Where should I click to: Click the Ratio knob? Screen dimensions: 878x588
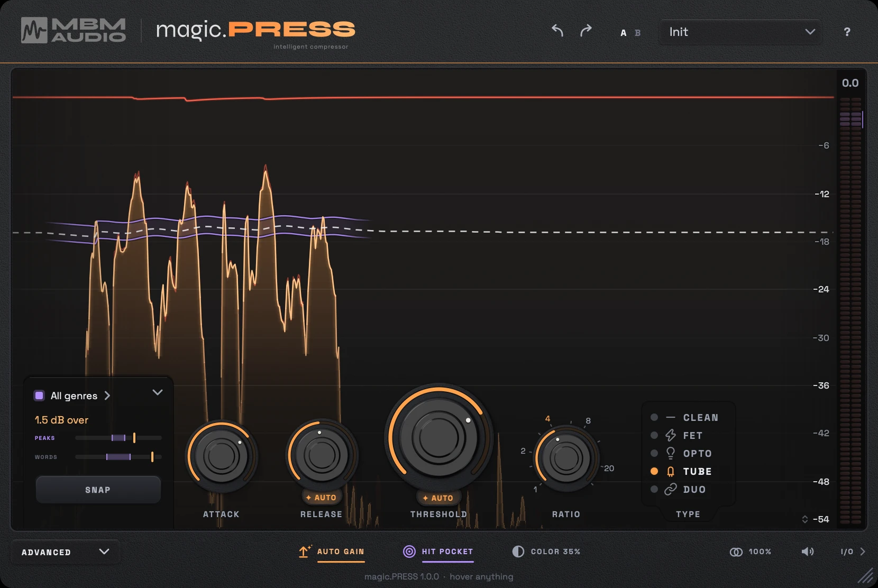(x=566, y=458)
